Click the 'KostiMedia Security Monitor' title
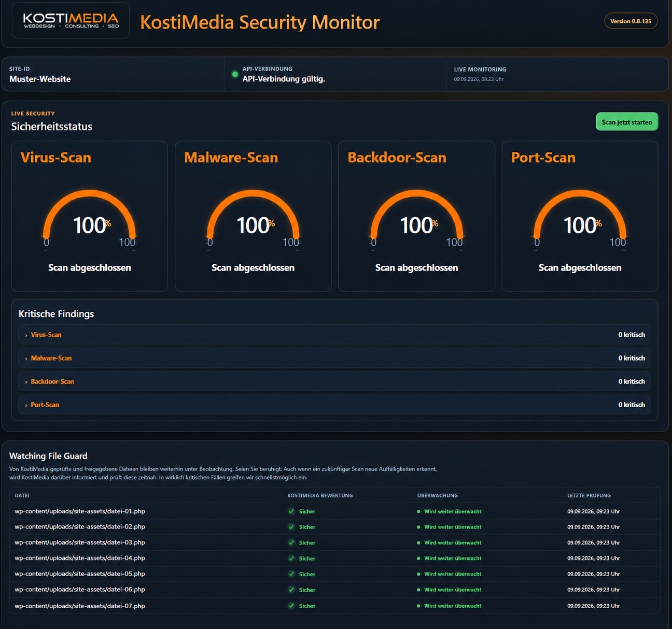Image resolution: width=672 pixels, height=629 pixels. (260, 22)
